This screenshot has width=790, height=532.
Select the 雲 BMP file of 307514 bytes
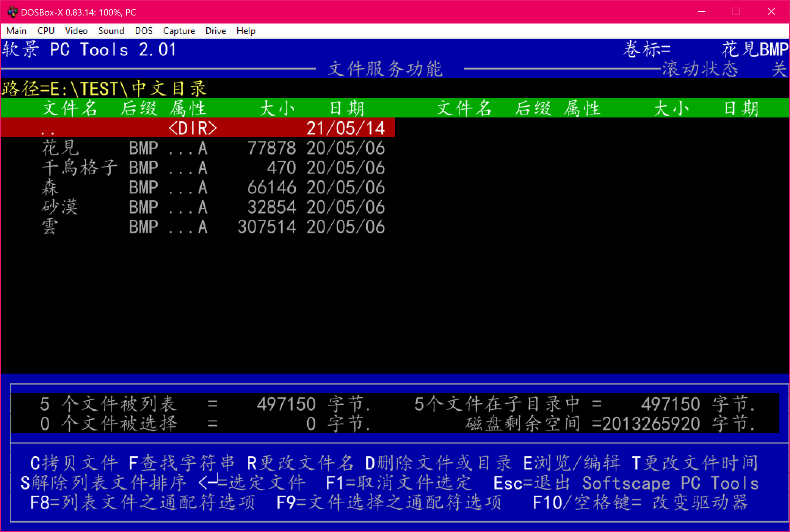(x=212, y=227)
